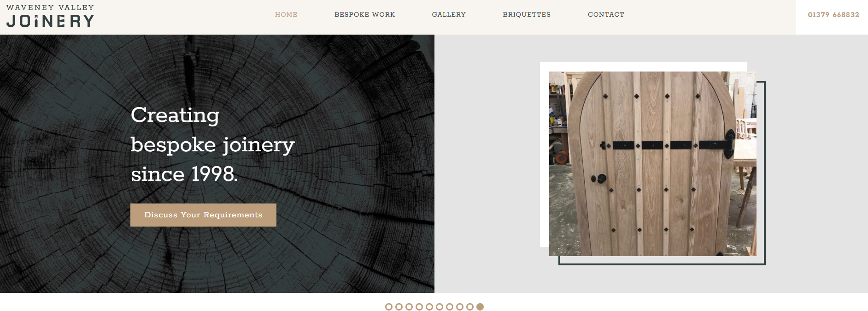The image size is (868, 311).
Task: Select the seventh slideshow dot
Action: [x=450, y=307]
